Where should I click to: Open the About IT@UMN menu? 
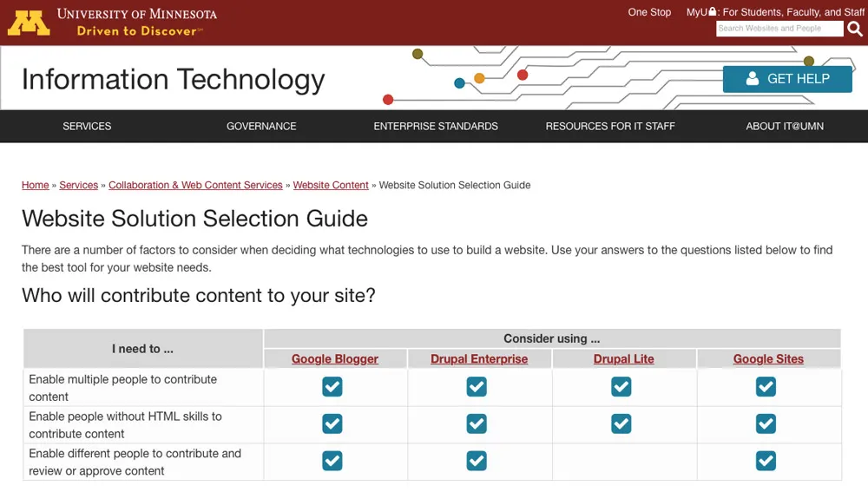click(785, 126)
